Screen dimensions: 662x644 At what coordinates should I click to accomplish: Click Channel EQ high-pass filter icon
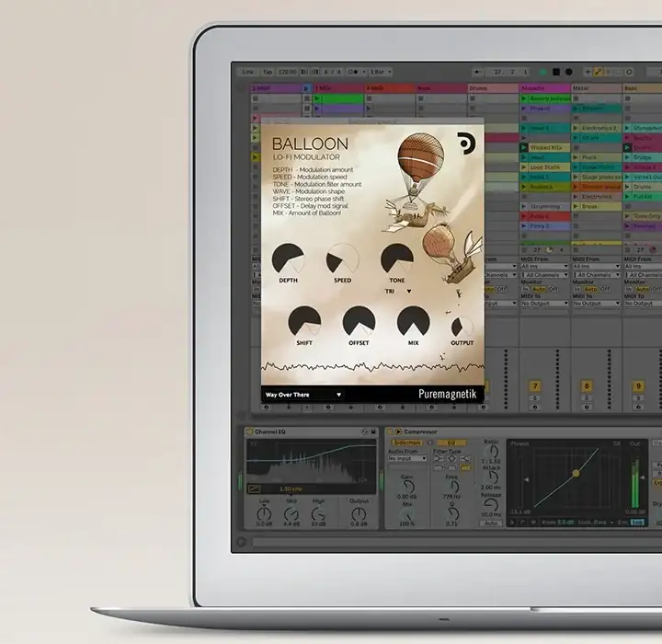coord(254,489)
